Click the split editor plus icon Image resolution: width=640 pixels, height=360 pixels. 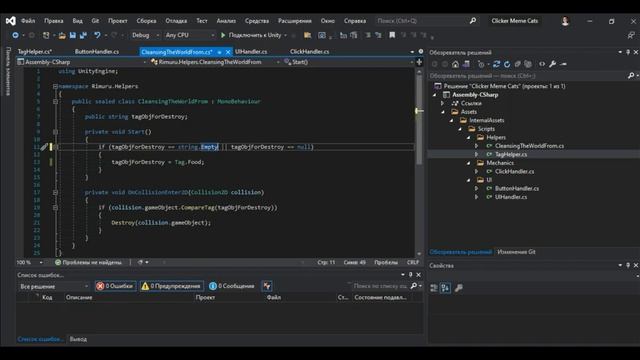419,62
